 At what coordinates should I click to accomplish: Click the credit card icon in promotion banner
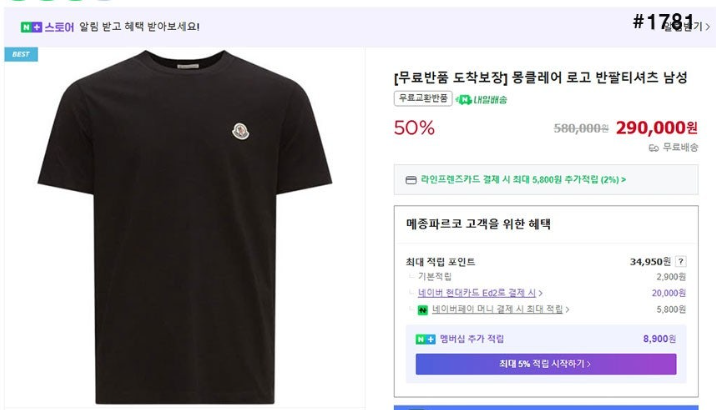click(411, 180)
